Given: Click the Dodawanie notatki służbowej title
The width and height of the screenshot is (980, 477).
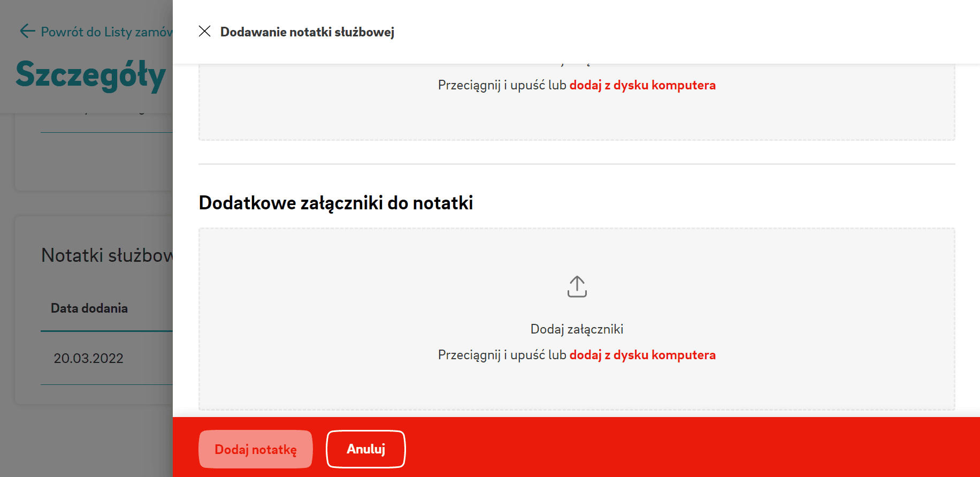Looking at the screenshot, I should tap(307, 32).
